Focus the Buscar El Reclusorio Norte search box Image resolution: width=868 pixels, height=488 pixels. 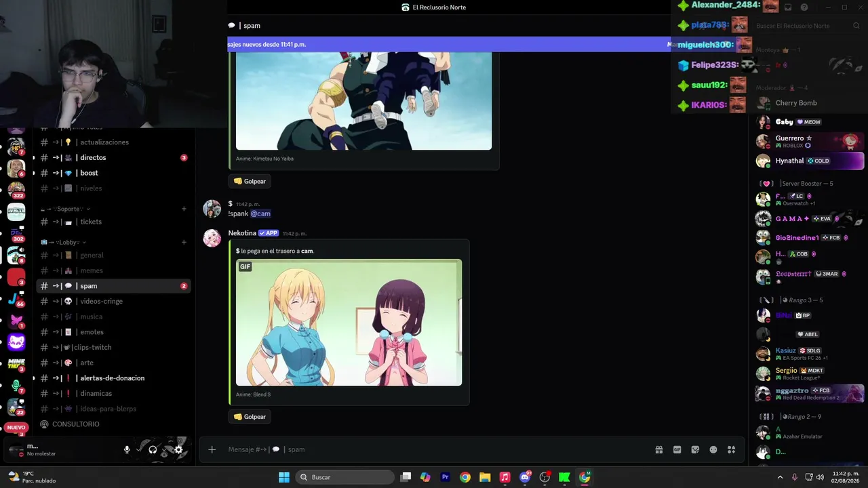tap(808, 26)
